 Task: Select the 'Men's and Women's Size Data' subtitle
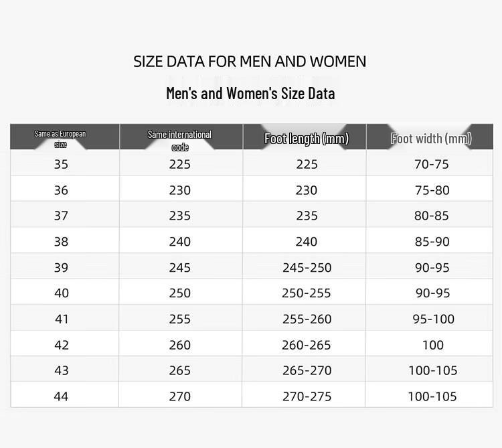[x=251, y=94]
